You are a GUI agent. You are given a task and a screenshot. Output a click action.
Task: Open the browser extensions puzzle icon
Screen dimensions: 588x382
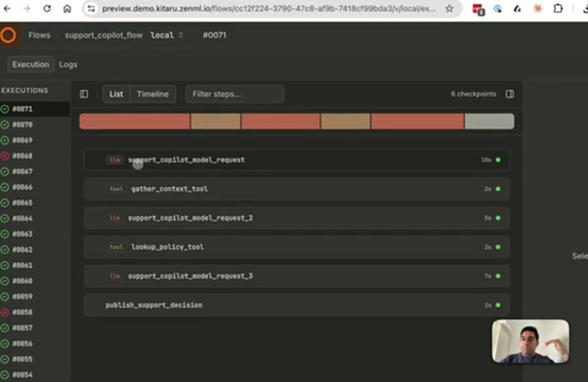coord(558,9)
